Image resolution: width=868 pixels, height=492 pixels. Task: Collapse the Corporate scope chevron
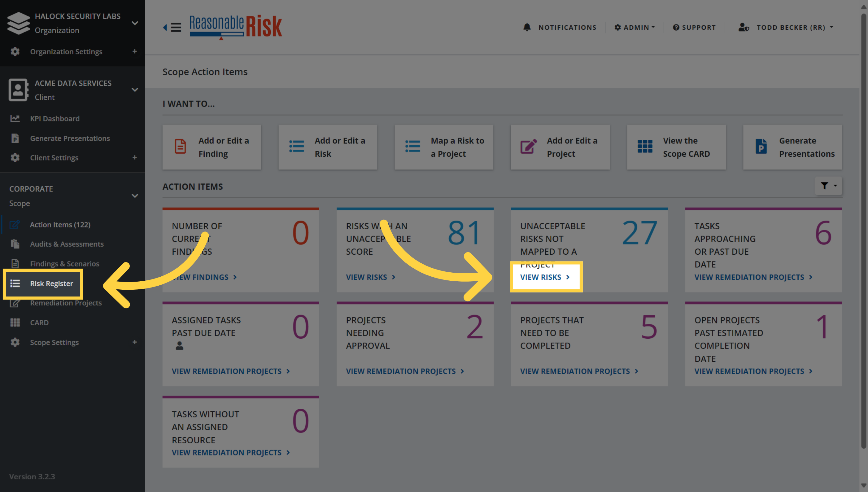coord(135,196)
